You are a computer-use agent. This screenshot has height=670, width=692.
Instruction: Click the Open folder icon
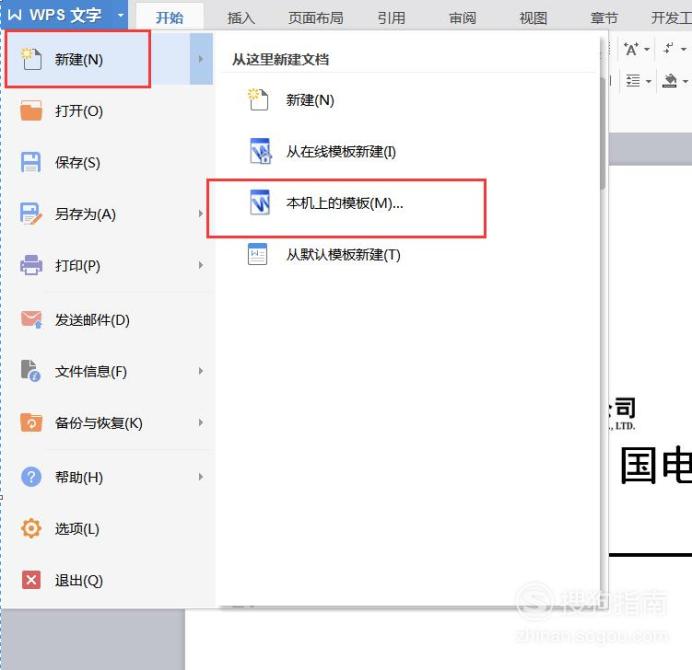click(31, 110)
